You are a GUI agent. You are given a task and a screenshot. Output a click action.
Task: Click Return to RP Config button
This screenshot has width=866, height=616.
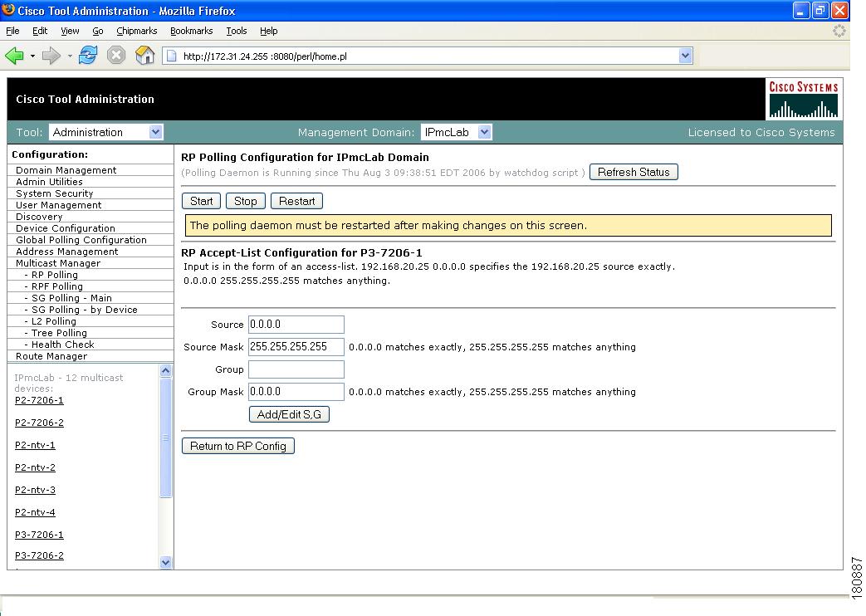pos(238,446)
